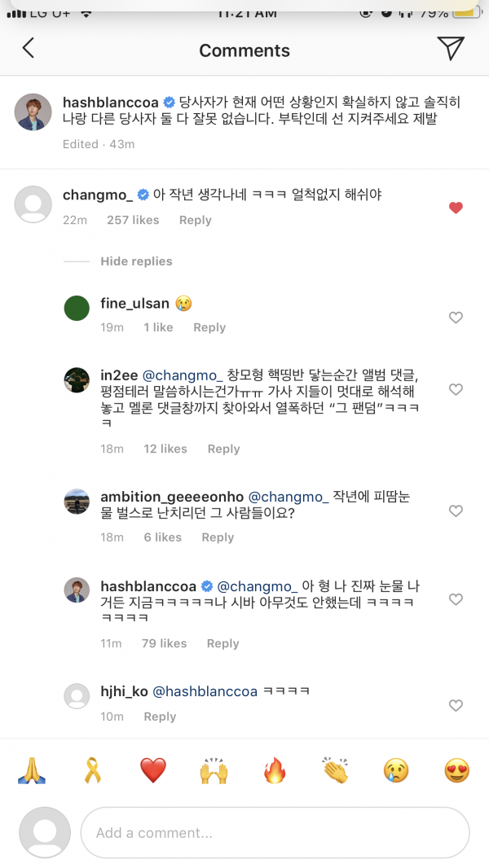Image resolution: width=489 pixels, height=868 pixels.
Task: Open hashblanccoa's profile picture at top
Action: tap(34, 110)
